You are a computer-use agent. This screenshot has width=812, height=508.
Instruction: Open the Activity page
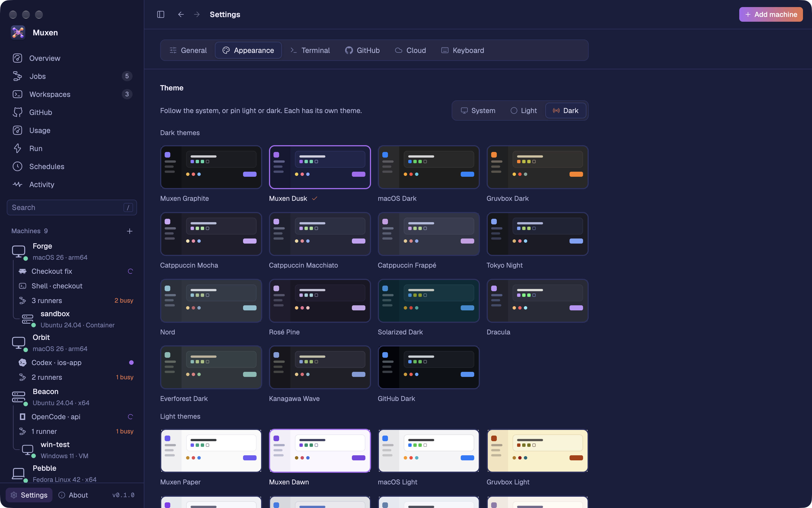click(x=72, y=184)
